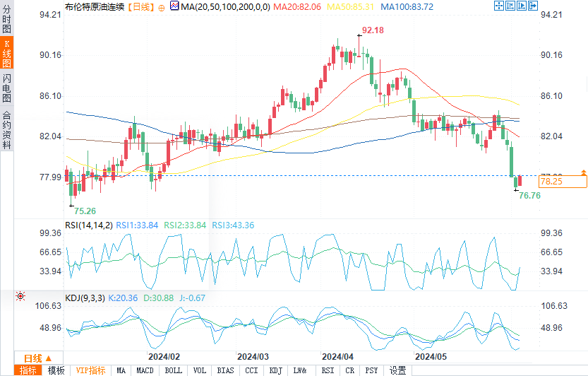Apply the MACD indicator button
The image size is (588, 376).
pyautogui.click(x=145, y=370)
